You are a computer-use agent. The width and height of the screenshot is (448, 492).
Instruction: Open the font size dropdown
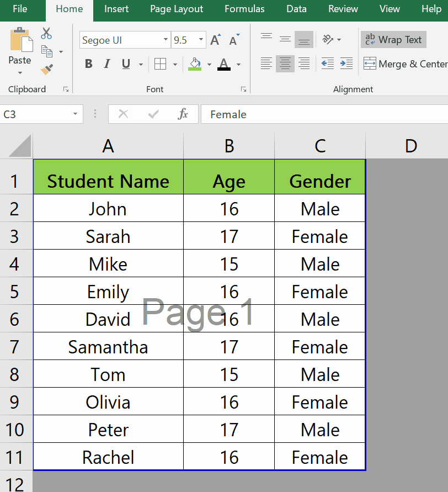click(x=201, y=40)
